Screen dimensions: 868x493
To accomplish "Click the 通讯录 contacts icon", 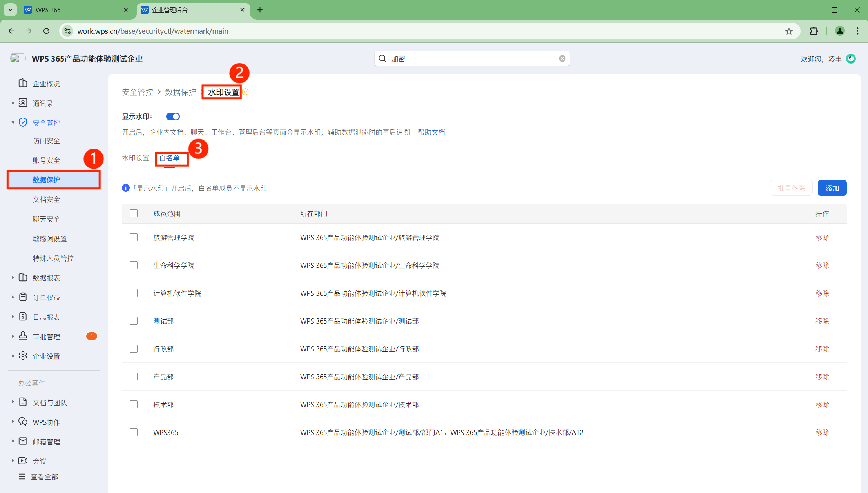I will click(x=23, y=103).
